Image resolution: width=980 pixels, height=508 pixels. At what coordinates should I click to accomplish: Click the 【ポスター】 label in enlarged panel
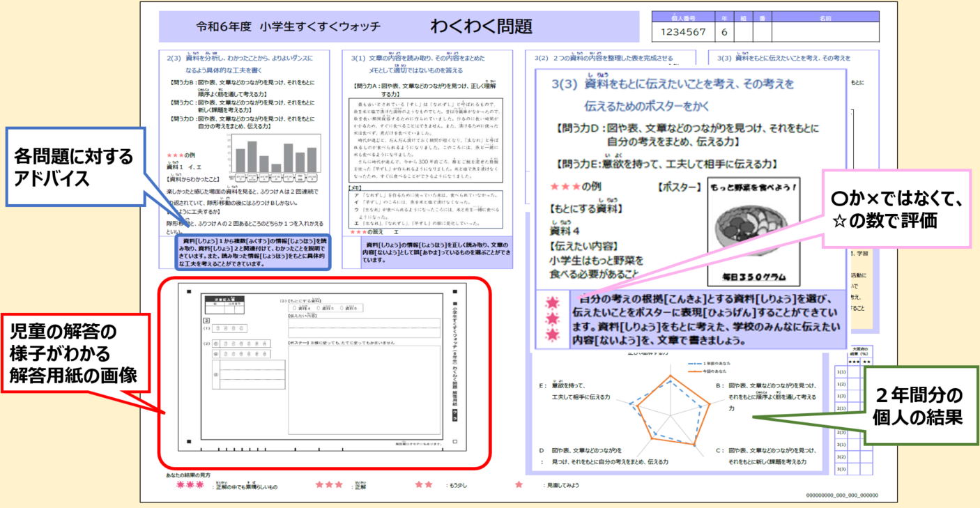point(680,187)
